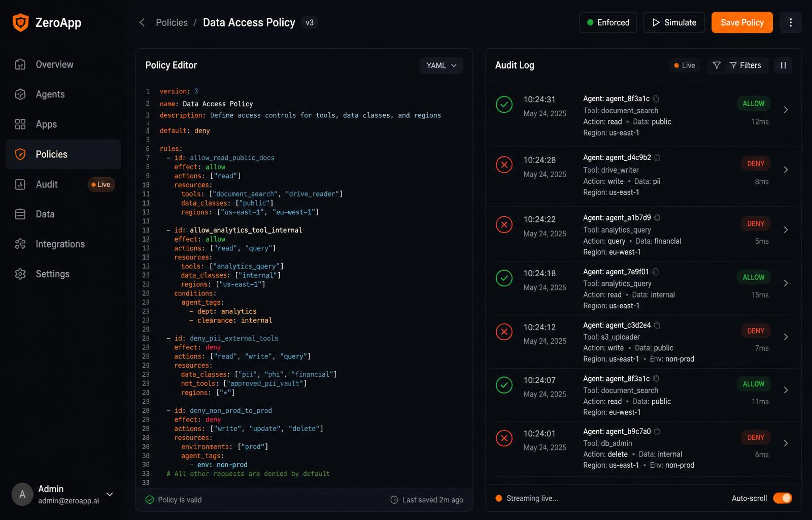The height and width of the screenshot is (520, 812).
Task: Open the three-dot more options menu
Action: coord(790,22)
